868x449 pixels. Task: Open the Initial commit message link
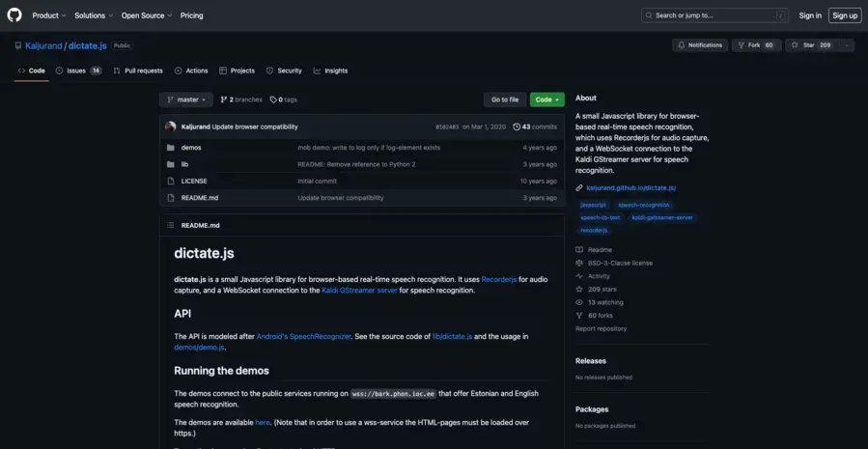(x=318, y=181)
